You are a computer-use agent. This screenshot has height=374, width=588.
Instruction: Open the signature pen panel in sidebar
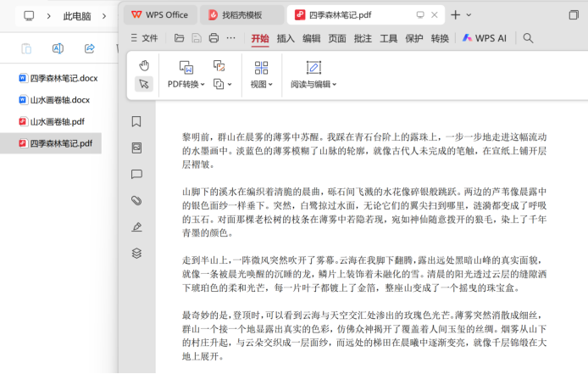(136, 226)
